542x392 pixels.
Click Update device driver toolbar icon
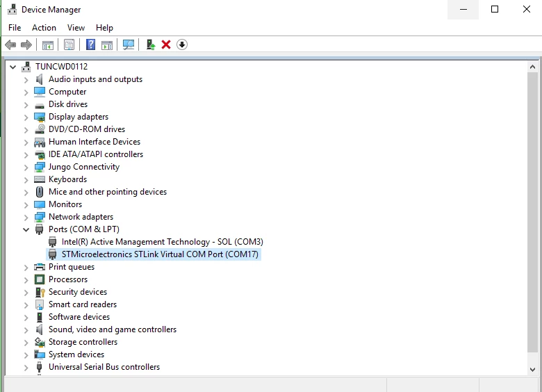point(150,44)
